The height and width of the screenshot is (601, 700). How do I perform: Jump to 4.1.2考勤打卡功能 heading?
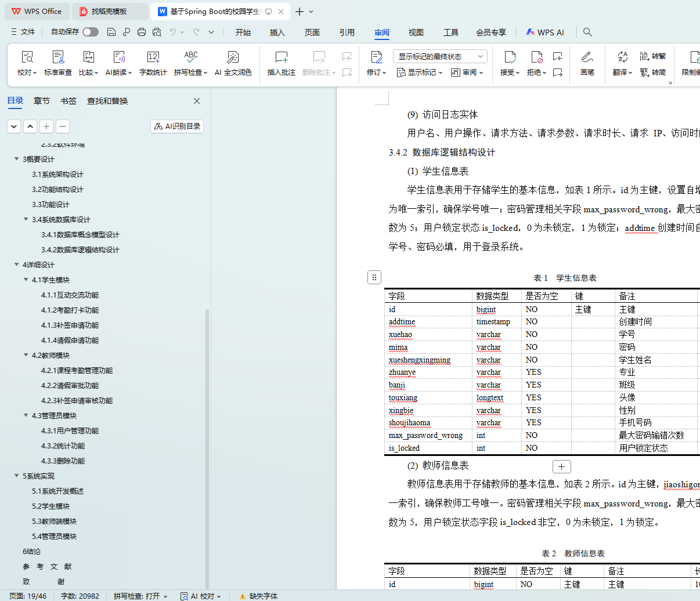(x=70, y=310)
